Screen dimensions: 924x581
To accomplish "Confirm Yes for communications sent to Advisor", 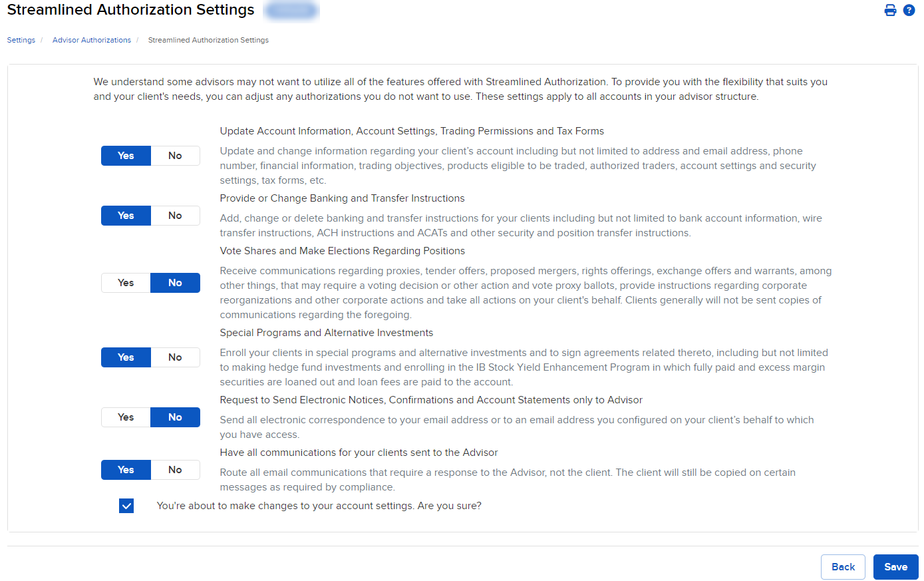I will pos(126,469).
